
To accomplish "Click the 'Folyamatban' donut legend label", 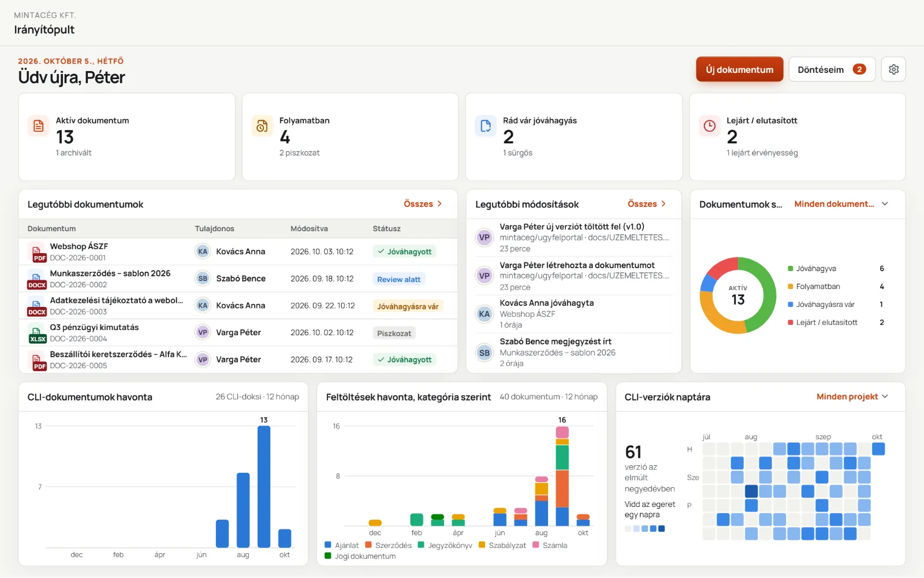I will (818, 287).
